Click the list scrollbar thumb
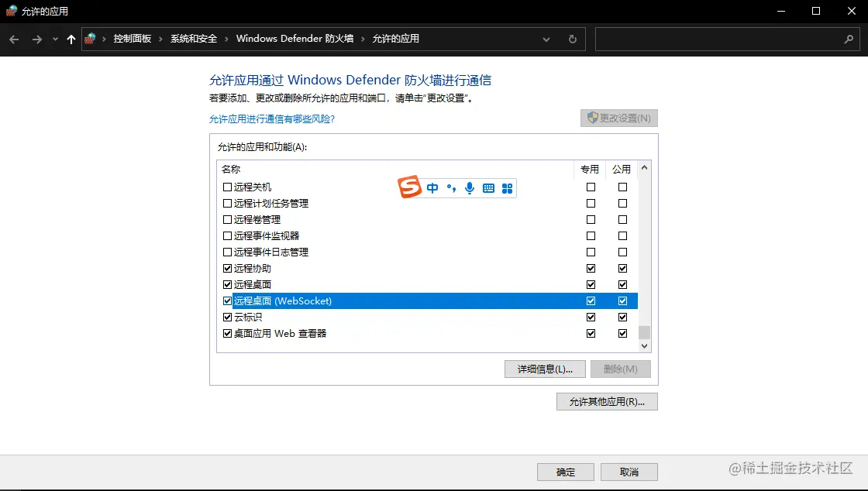This screenshot has width=868, height=491. pos(644,332)
